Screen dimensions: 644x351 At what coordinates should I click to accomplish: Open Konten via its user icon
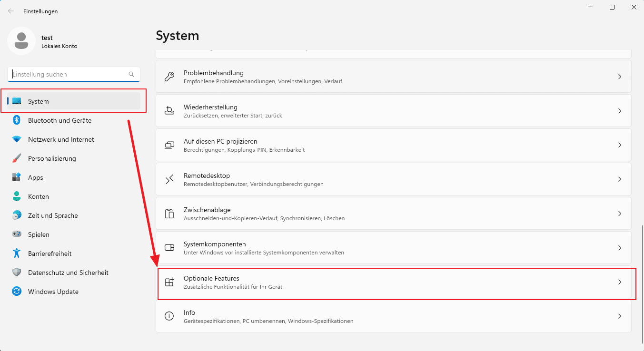pos(17,196)
